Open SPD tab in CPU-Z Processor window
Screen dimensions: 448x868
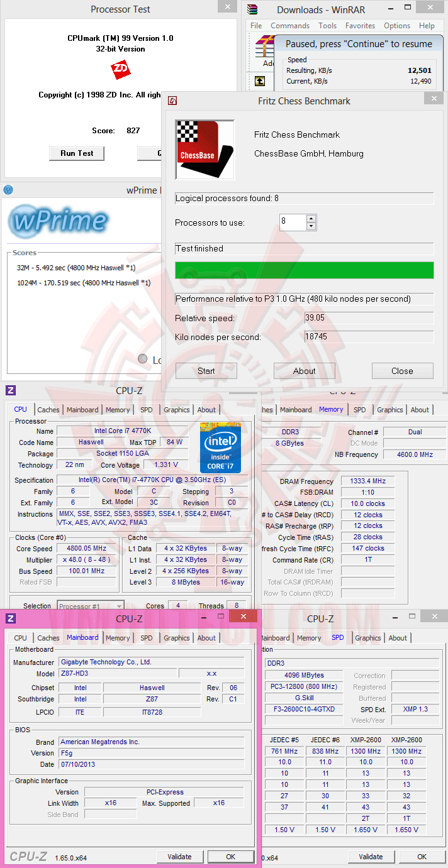click(146, 410)
